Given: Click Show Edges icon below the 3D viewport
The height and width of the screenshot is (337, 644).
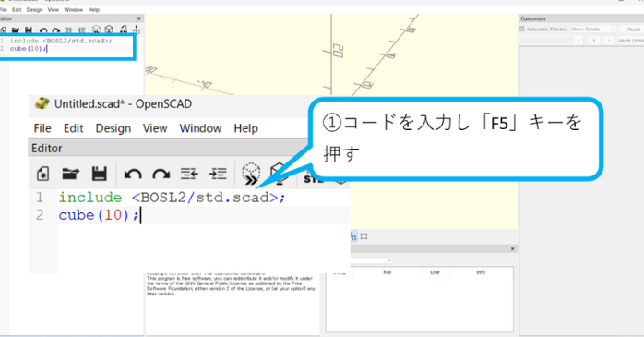Looking at the screenshot, I should coord(364,236).
